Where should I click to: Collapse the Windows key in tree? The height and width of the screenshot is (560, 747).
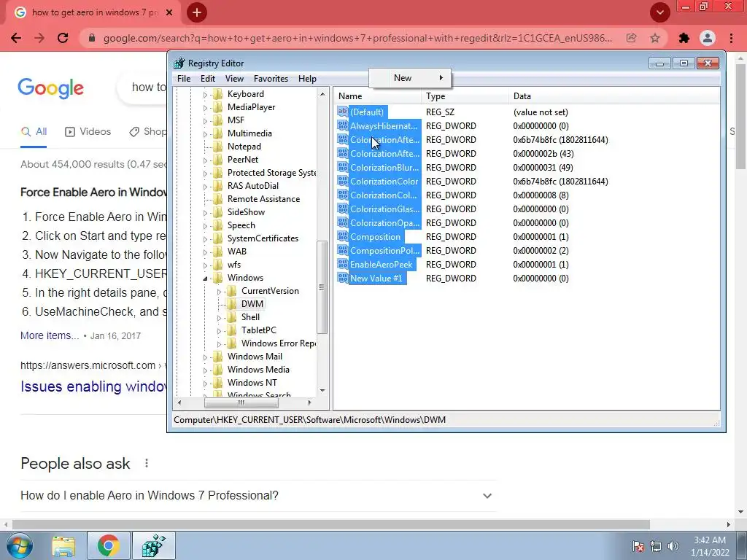pos(205,278)
